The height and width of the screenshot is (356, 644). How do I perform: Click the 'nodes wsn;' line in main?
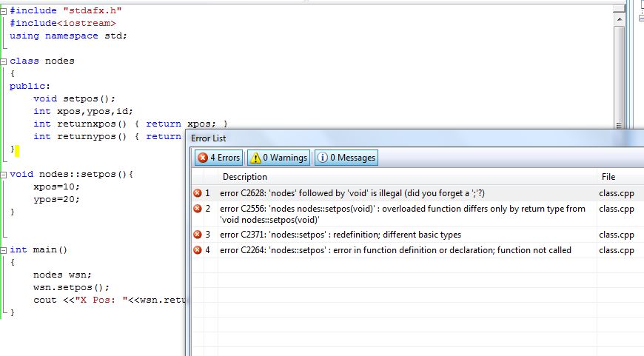62,275
